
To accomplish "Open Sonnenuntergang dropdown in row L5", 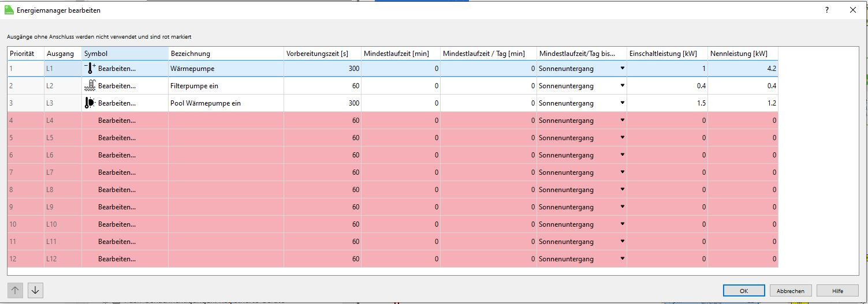I will click(622, 137).
